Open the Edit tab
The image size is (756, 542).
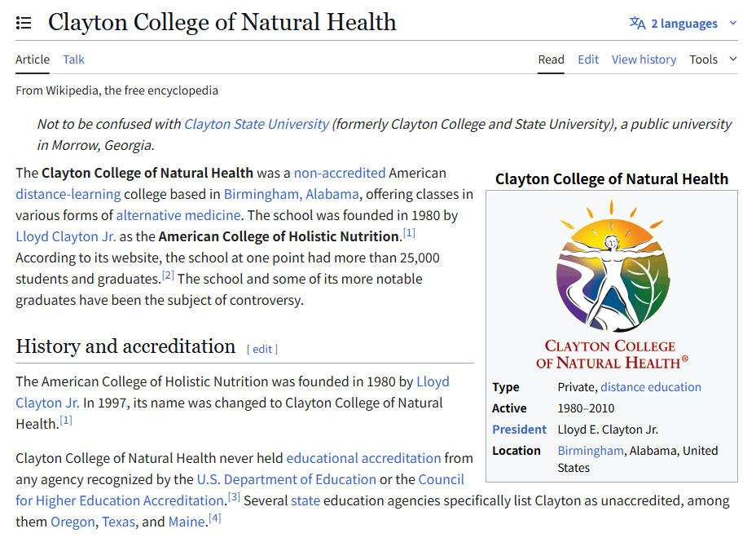point(588,59)
